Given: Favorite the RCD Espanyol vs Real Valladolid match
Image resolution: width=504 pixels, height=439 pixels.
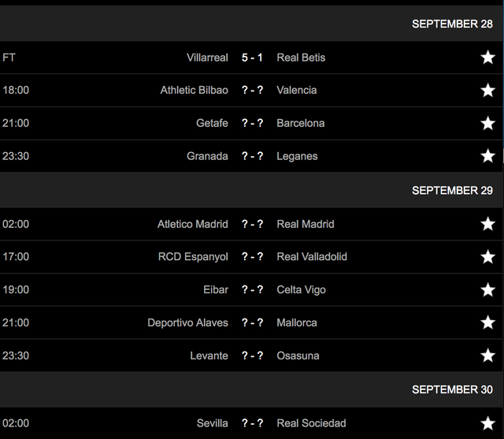Looking at the screenshot, I should click(x=488, y=256).
